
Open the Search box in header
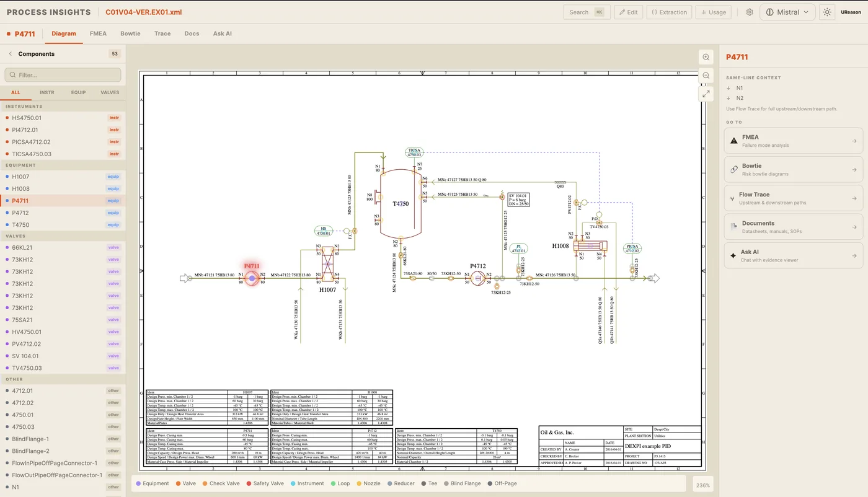[586, 12]
